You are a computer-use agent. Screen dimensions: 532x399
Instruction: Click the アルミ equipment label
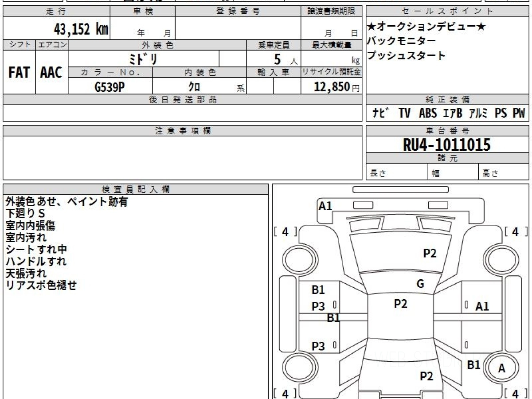click(x=479, y=113)
